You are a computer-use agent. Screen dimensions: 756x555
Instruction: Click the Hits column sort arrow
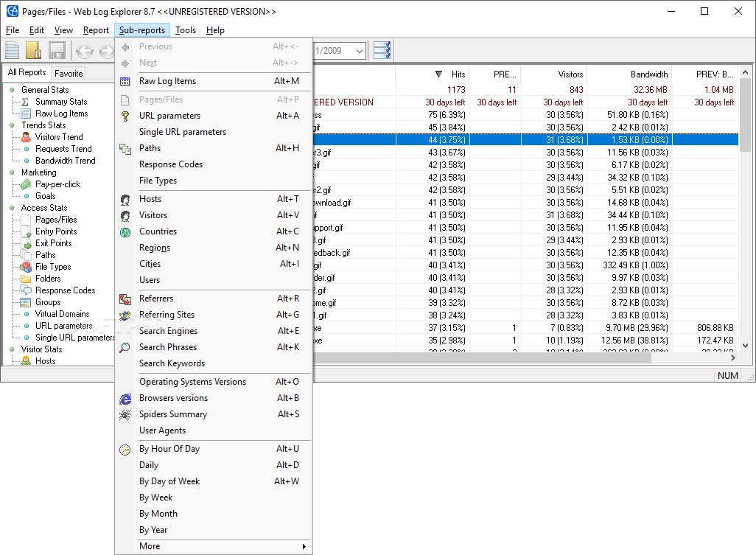click(x=438, y=74)
